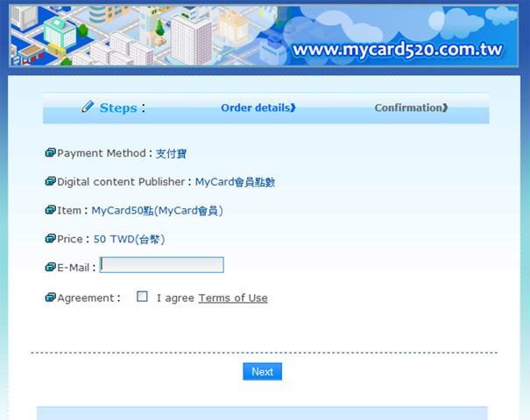
Task: Open the Terms of Use link
Action: 233,297
